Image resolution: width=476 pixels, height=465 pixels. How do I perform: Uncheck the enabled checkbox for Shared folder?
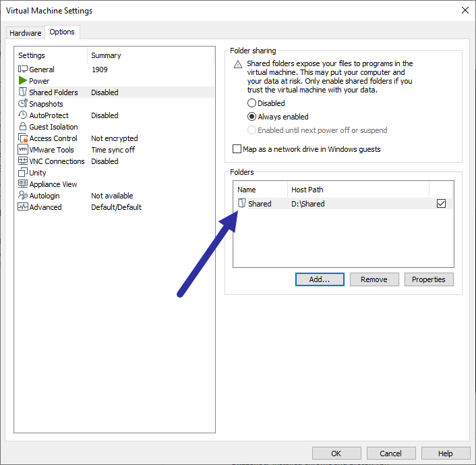[441, 203]
